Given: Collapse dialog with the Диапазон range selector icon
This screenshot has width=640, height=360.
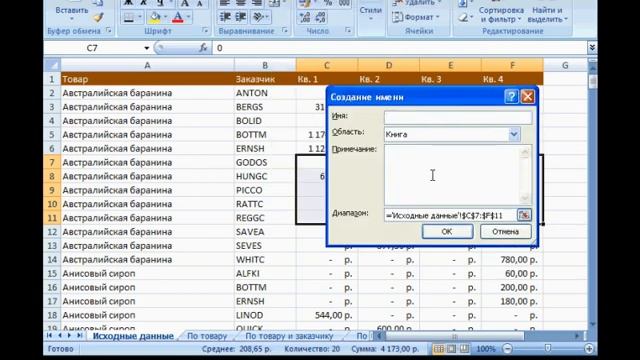Looking at the screenshot, I should [524, 215].
